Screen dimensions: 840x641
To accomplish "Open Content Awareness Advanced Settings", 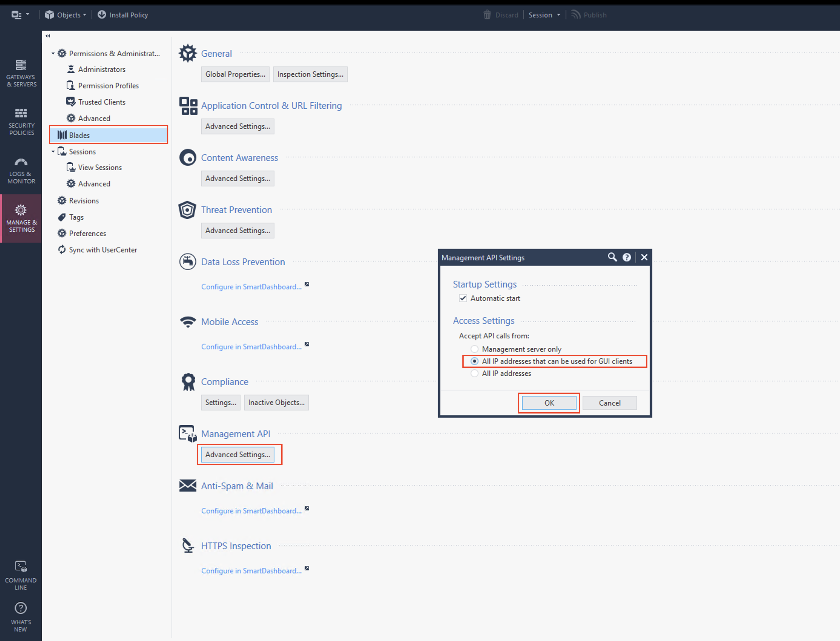I will point(237,178).
